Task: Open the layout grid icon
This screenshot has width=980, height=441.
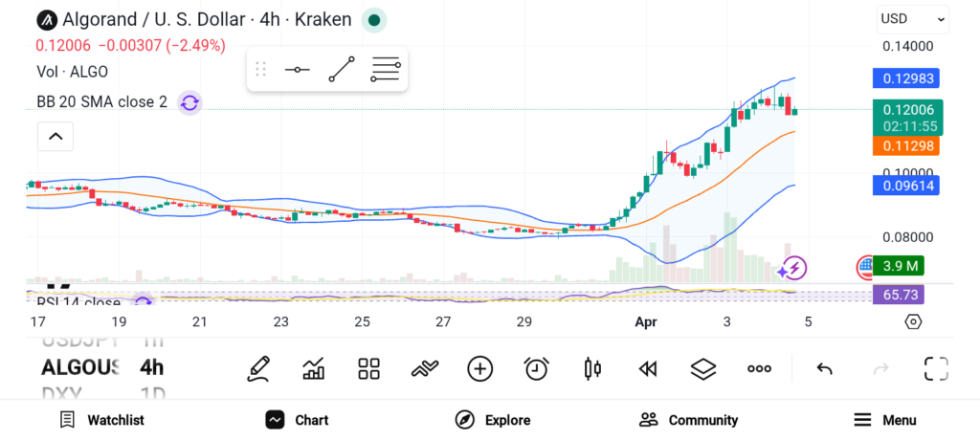Action: point(369,368)
